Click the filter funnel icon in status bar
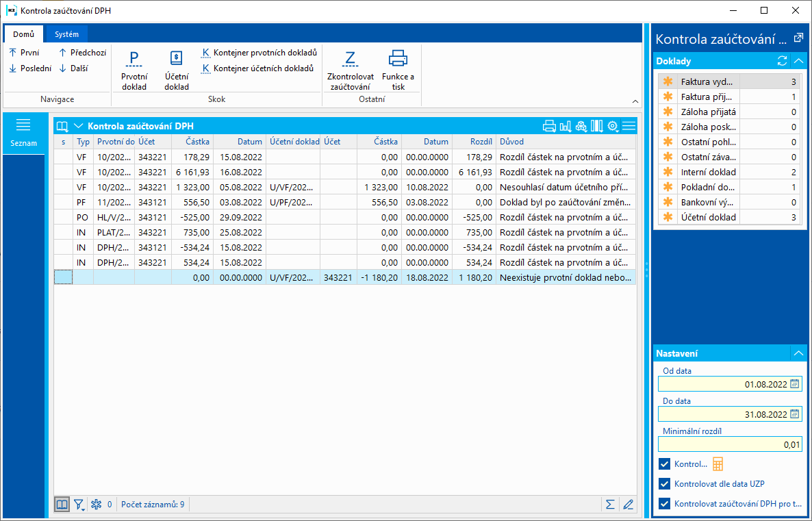The height and width of the screenshot is (521, 812). [79, 505]
